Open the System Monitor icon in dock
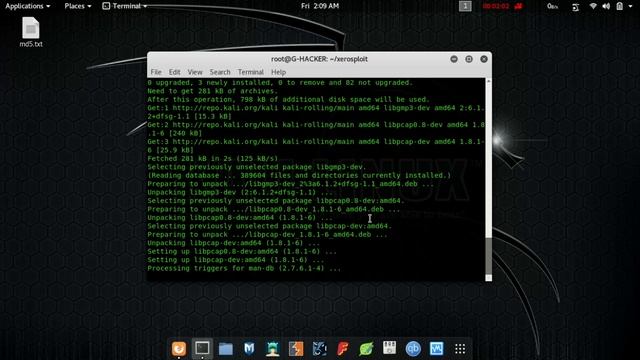640x360 pixels. click(436, 349)
